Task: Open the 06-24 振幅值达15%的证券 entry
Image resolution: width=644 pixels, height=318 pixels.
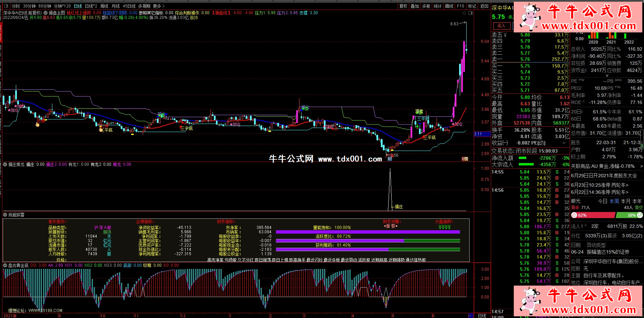Action: [600, 252]
